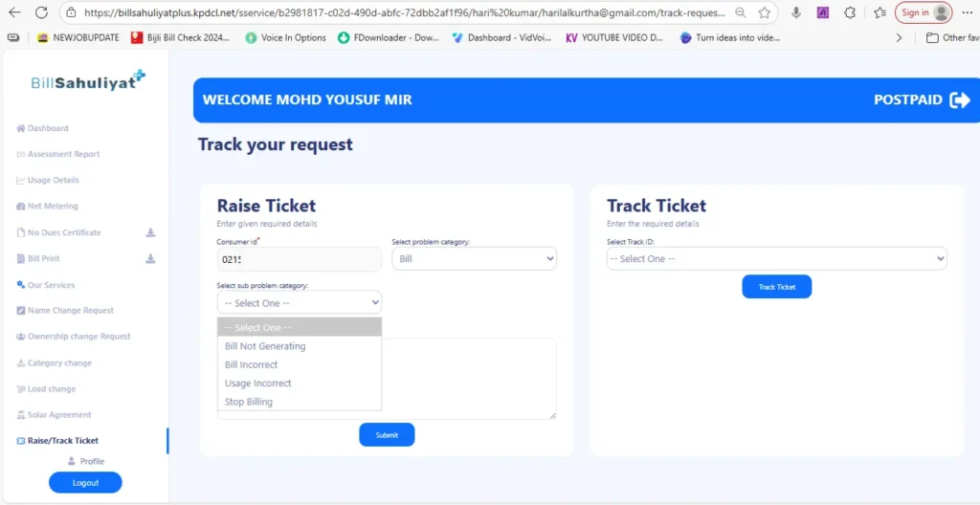Click the browser refresh icon
The image size is (980, 505).
tap(41, 12)
